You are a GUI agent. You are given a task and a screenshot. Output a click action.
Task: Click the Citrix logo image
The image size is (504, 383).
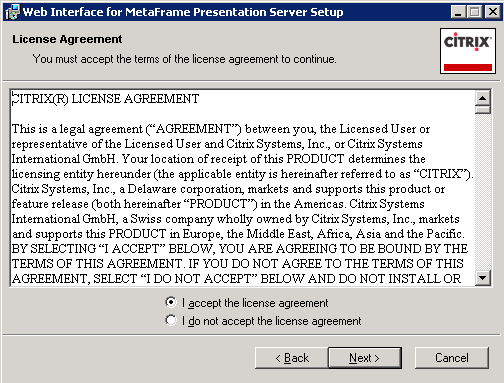(x=468, y=51)
